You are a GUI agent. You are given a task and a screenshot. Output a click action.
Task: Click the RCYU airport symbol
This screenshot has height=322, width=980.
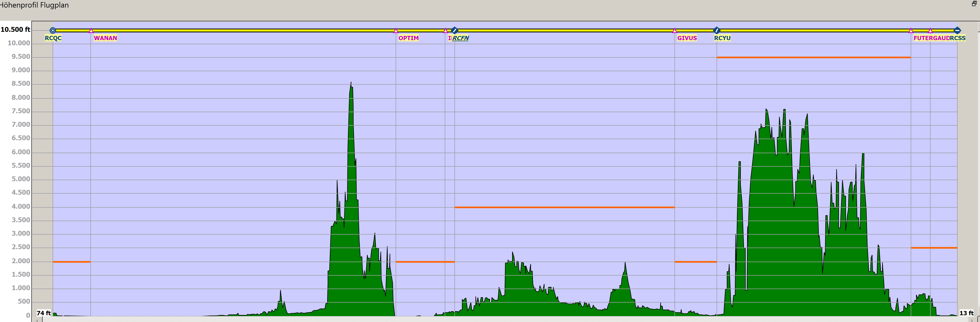(x=717, y=30)
